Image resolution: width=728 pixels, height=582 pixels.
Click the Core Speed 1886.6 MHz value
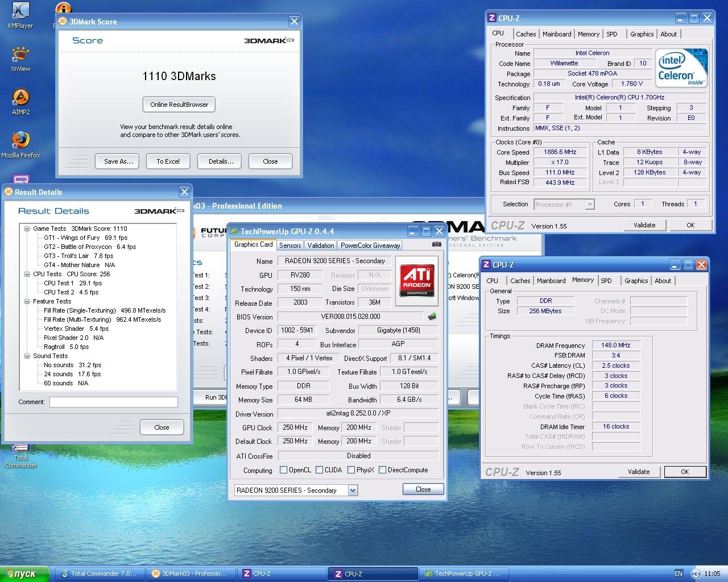pyautogui.click(x=560, y=152)
